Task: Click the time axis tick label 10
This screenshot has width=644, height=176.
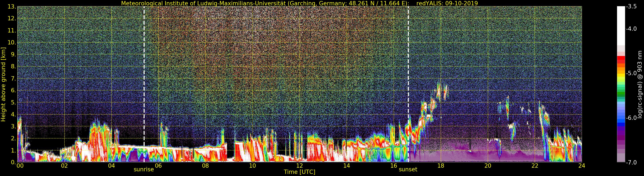Action: pyautogui.click(x=252, y=166)
